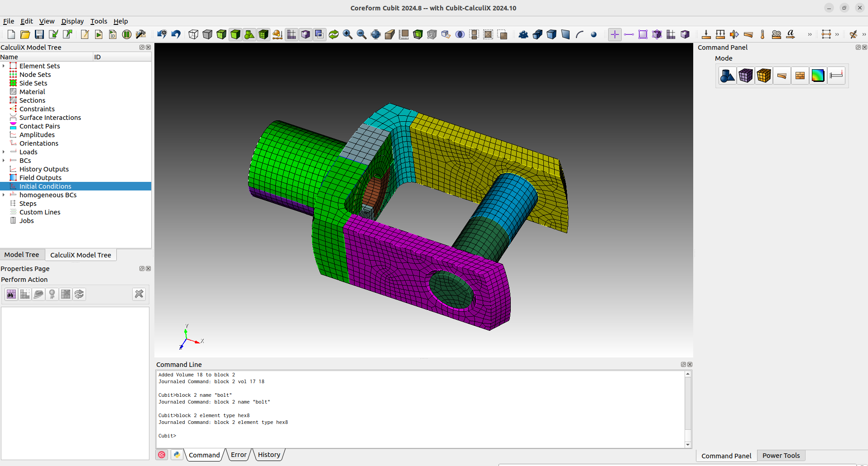Expand the BCs tree item
The width and height of the screenshot is (868, 466).
click(x=4, y=161)
